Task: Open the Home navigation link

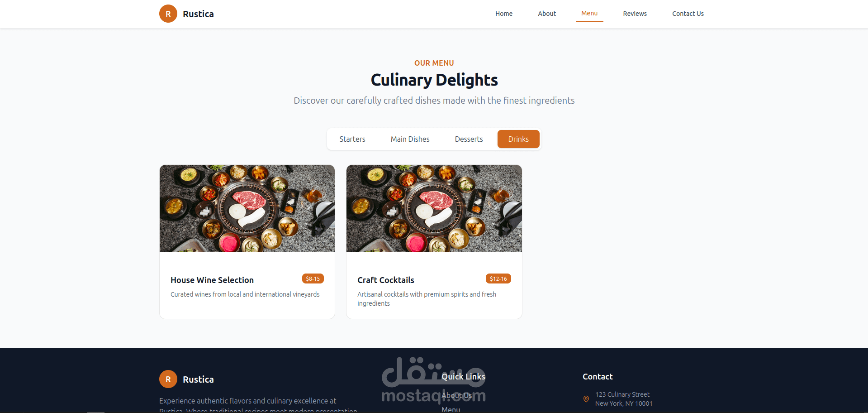Action: [504, 14]
